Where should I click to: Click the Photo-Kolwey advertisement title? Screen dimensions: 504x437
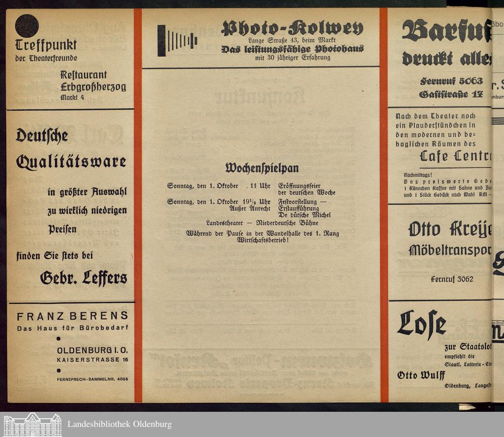[x=293, y=29]
